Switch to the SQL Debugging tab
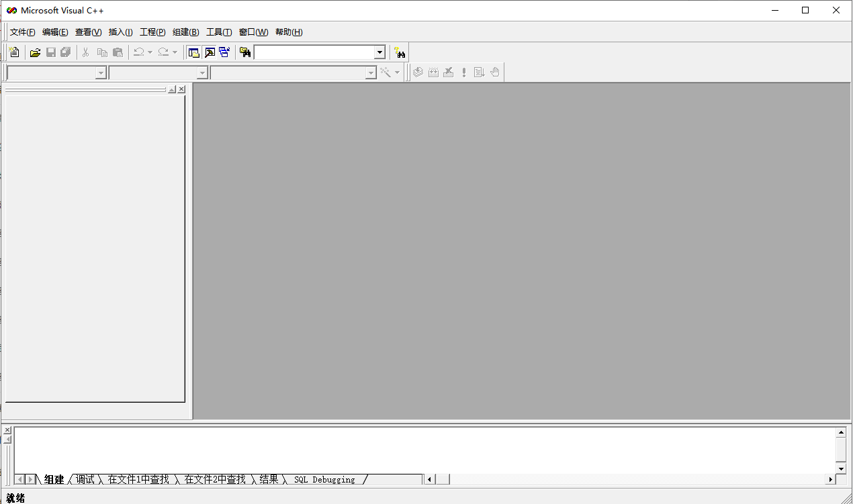 [x=325, y=479]
